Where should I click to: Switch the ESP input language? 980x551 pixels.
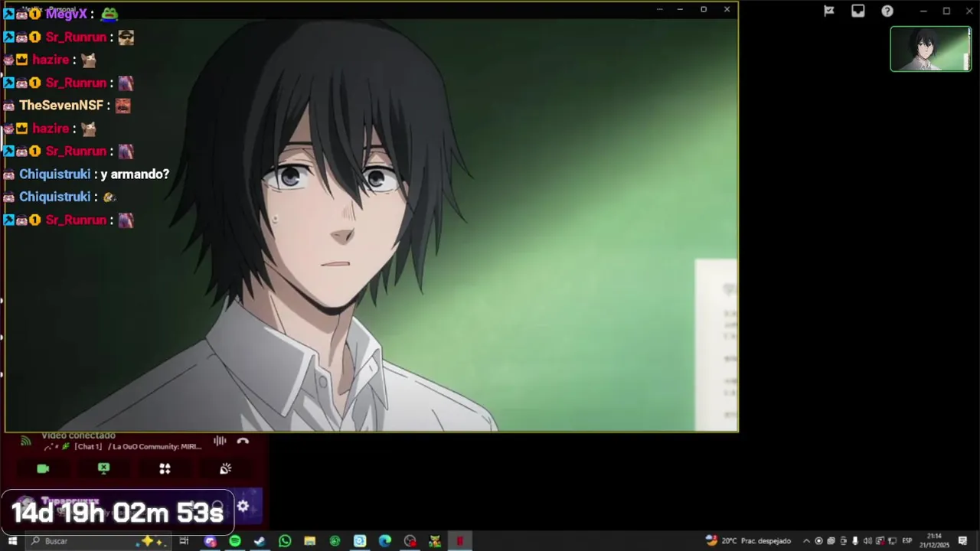click(907, 541)
